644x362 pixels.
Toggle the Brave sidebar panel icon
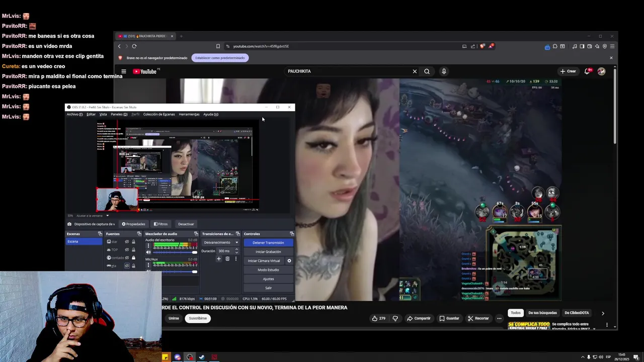point(582,46)
